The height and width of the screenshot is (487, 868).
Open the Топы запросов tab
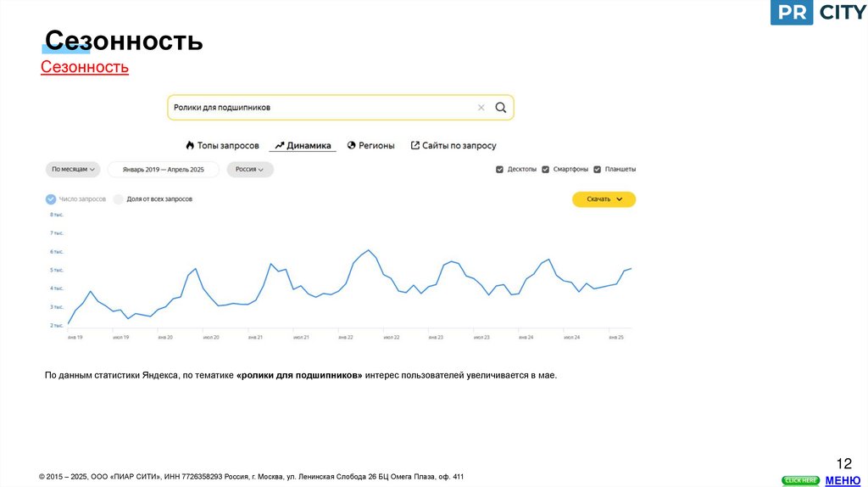[227, 146]
